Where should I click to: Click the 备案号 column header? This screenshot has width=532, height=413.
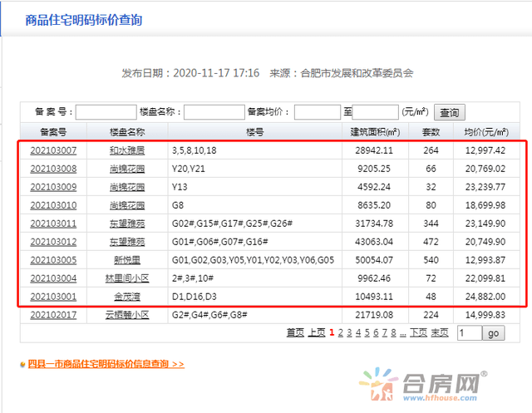[53, 132]
